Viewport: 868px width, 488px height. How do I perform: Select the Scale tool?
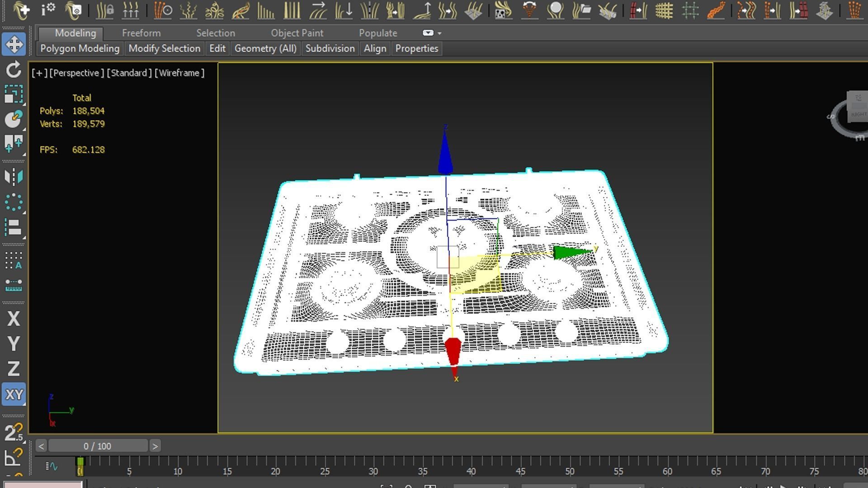coord(14,94)
